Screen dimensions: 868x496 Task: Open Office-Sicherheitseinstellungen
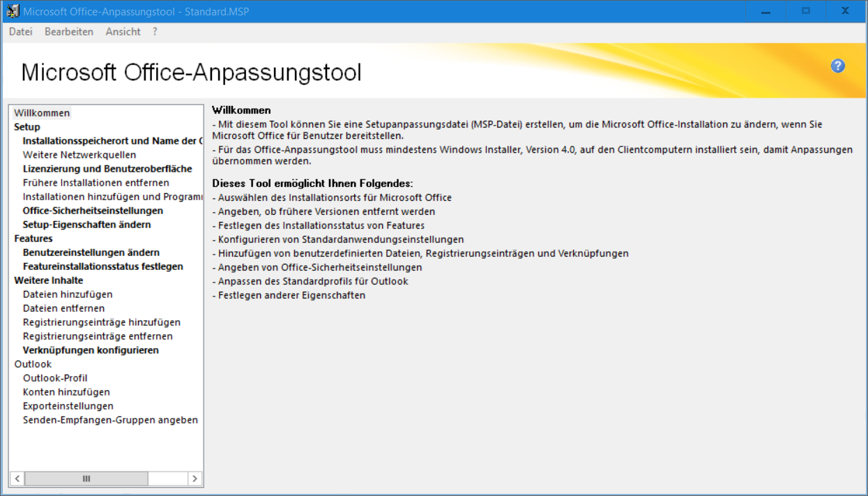tap(93, 211)
